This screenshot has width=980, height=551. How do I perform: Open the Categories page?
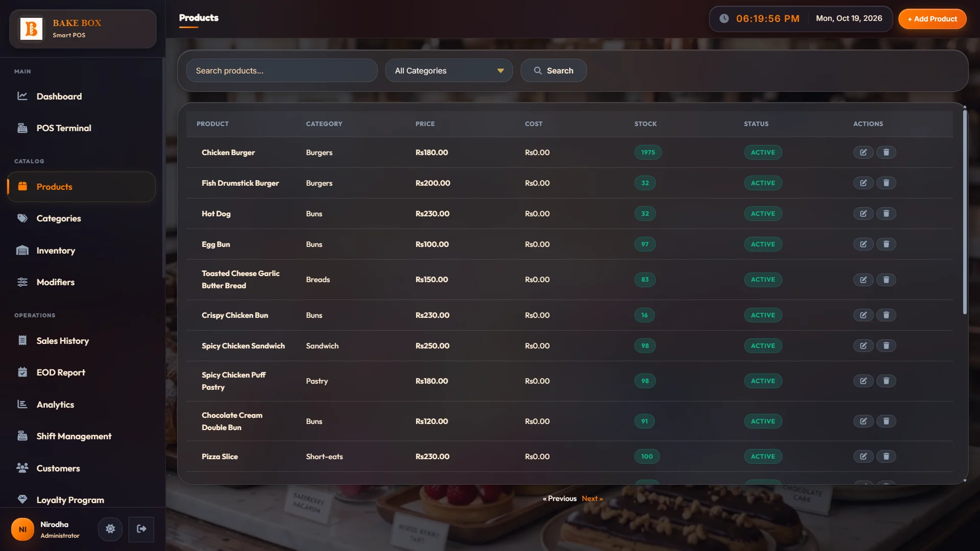click(x=82, y=218)
